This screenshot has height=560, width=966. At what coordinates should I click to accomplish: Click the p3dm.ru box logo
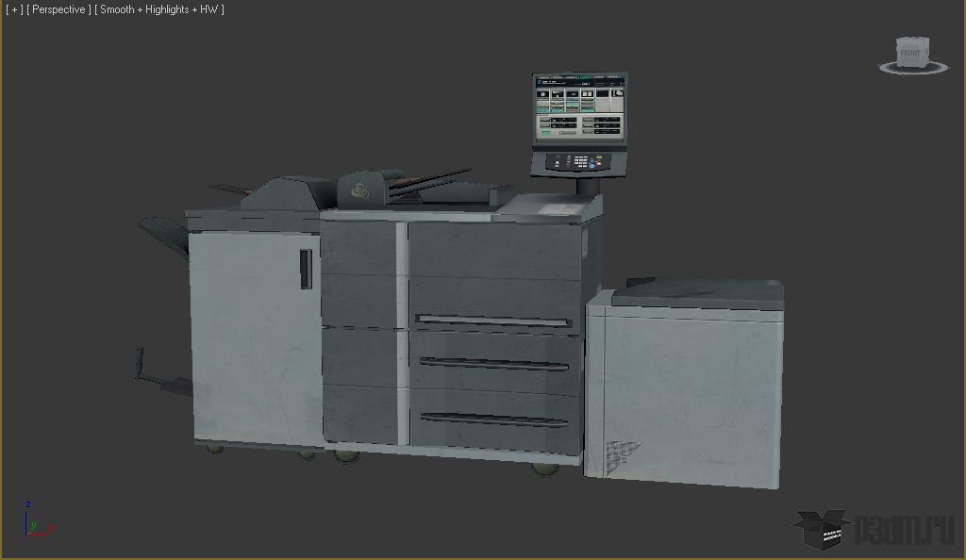[821, 529]
